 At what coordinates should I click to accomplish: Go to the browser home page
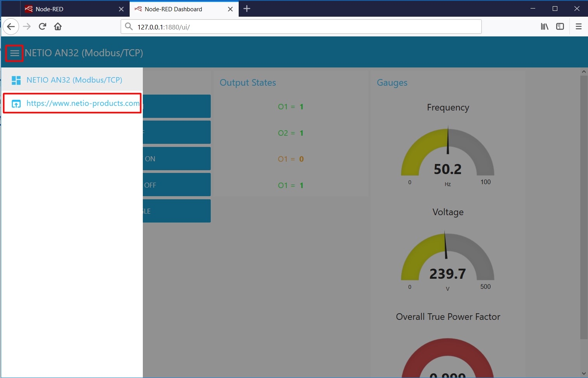coord(58,26)
